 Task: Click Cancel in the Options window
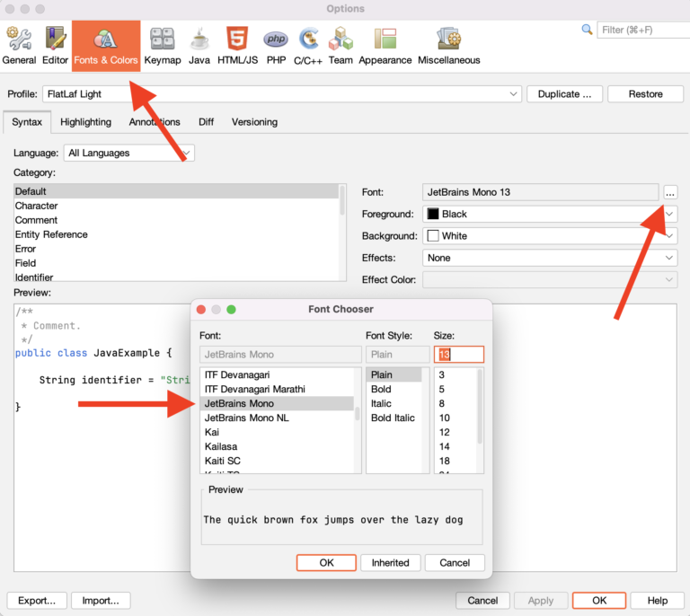coord(482,601)
